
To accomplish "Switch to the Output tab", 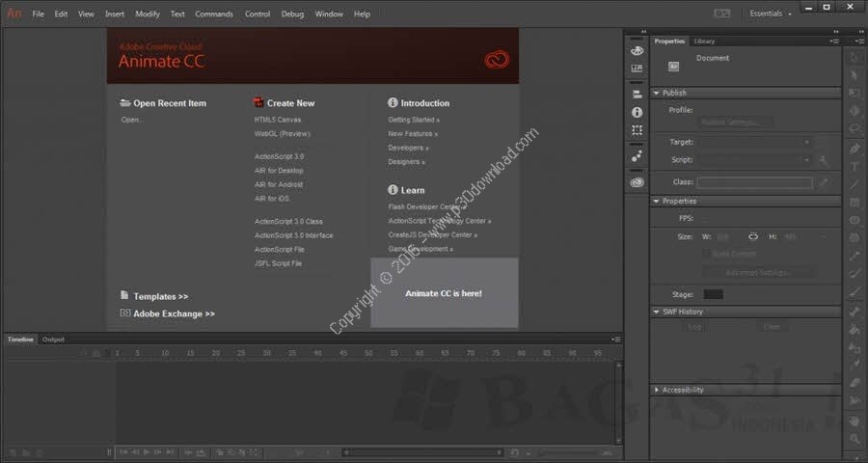I will point(53,340).
